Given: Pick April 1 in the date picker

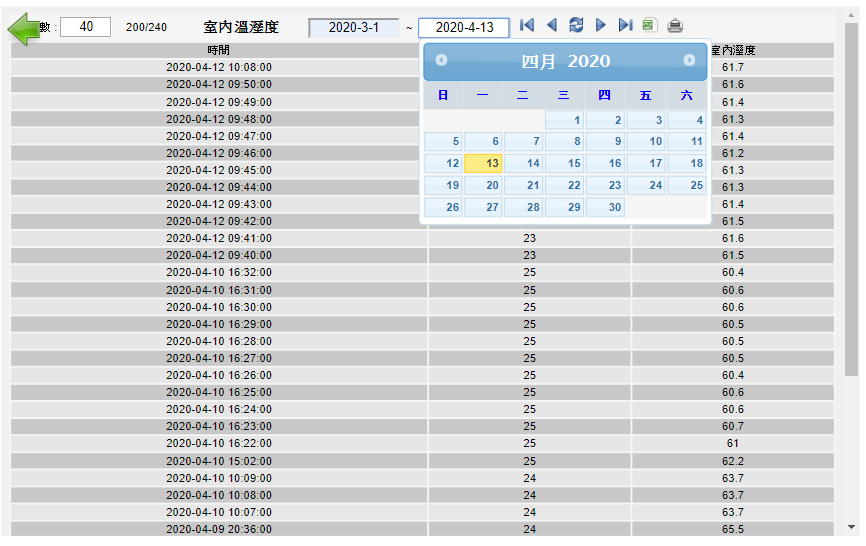Looking at the screenshot, I should [x=565, y=120].
